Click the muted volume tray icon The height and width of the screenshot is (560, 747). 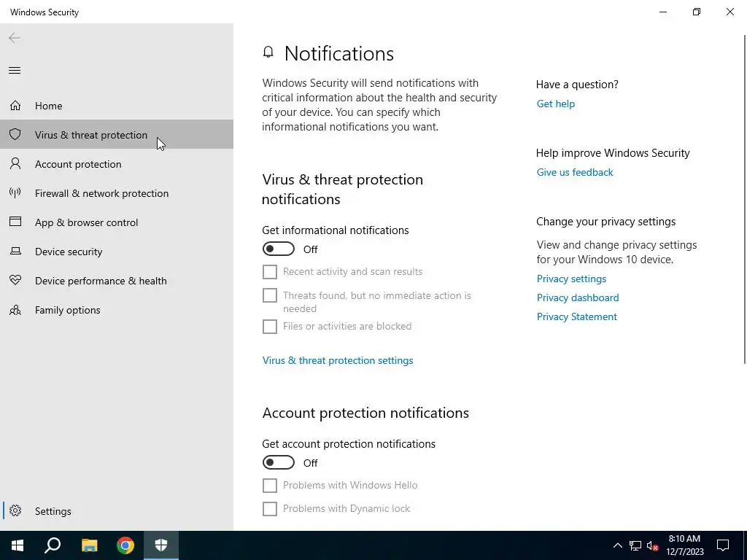click(x=653, y=545)
